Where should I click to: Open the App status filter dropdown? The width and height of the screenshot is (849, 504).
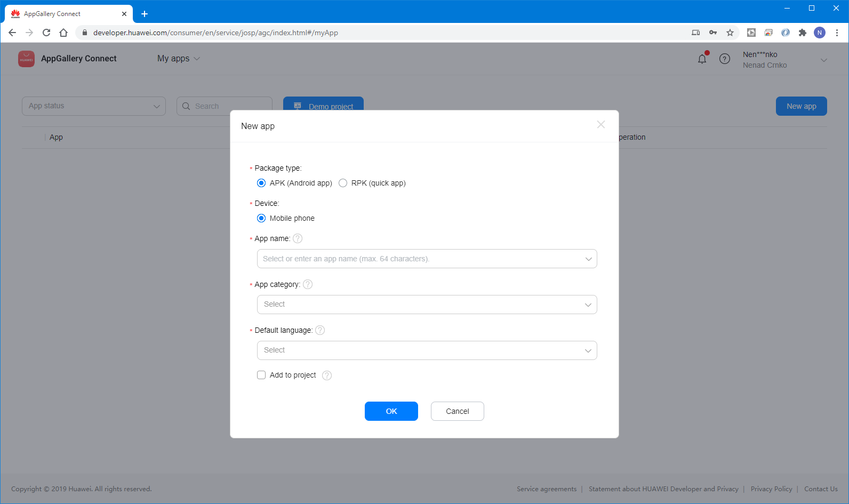(x=94, y=106)
